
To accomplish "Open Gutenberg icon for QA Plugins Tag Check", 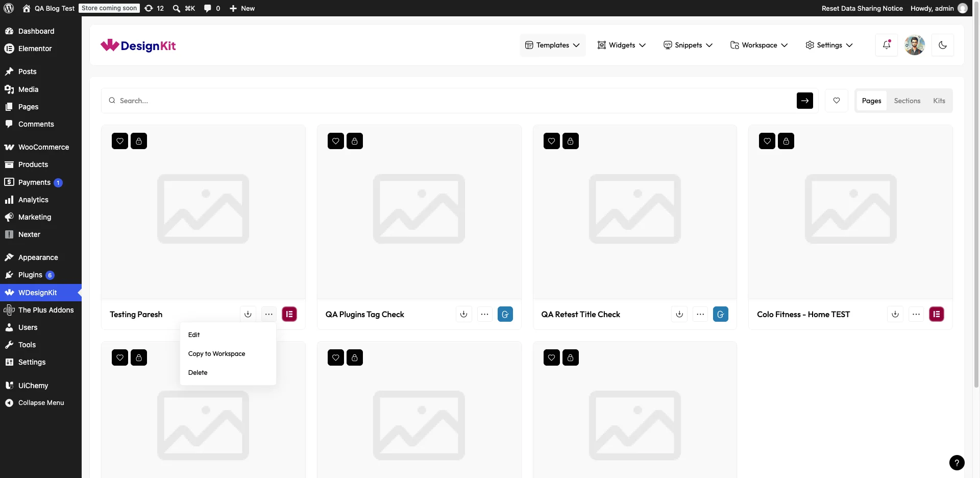I will click(x=505, y=314).
